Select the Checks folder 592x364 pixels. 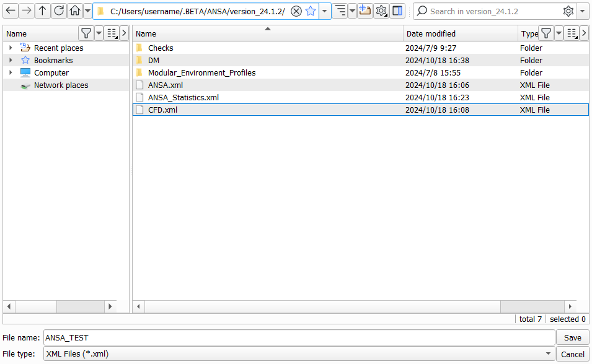[x=361, y=48]
